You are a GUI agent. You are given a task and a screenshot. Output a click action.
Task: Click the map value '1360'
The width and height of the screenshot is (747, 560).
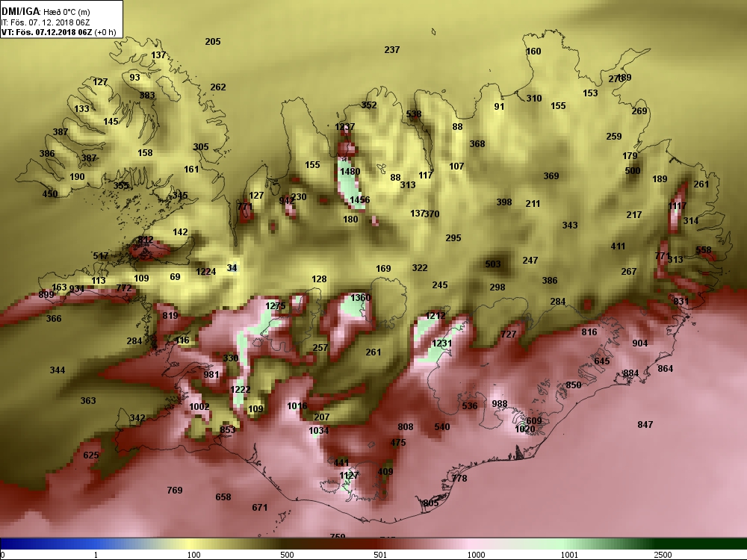pos(360,298)
